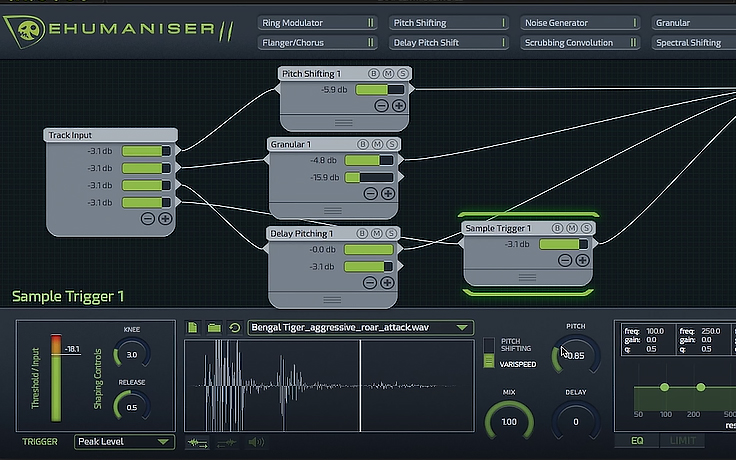Add a Noise Generator module
This screenshot has height=460, width=736.
[580, 23]
